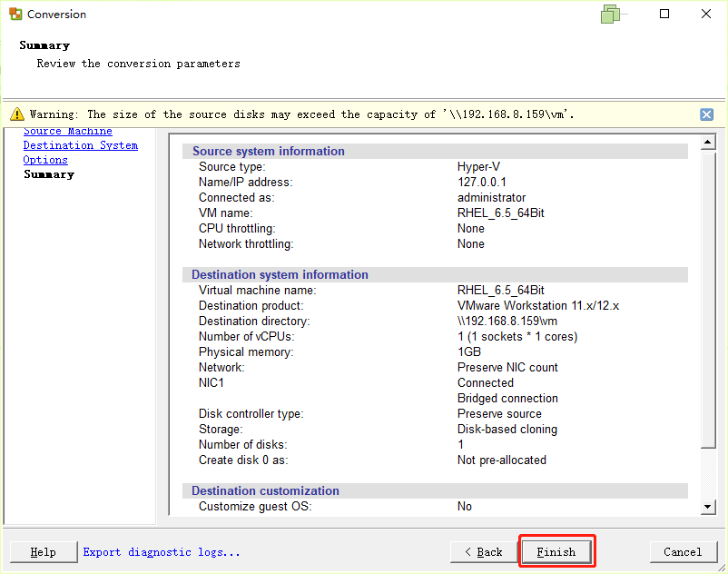The height and width of the screenshot is (574, 728).
Task: Click the Disk controller type label
Action: 251,414
